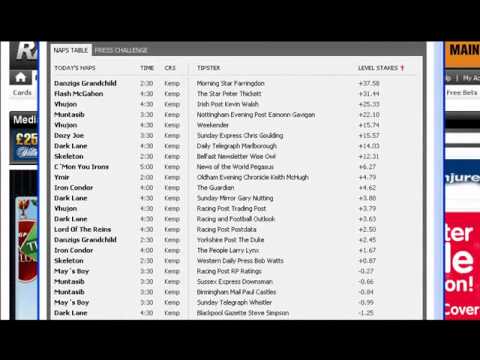Open Dark Lane tipped by Sunday Mirror
This screenshot has width=480, height=360.
tap(71, 198)
